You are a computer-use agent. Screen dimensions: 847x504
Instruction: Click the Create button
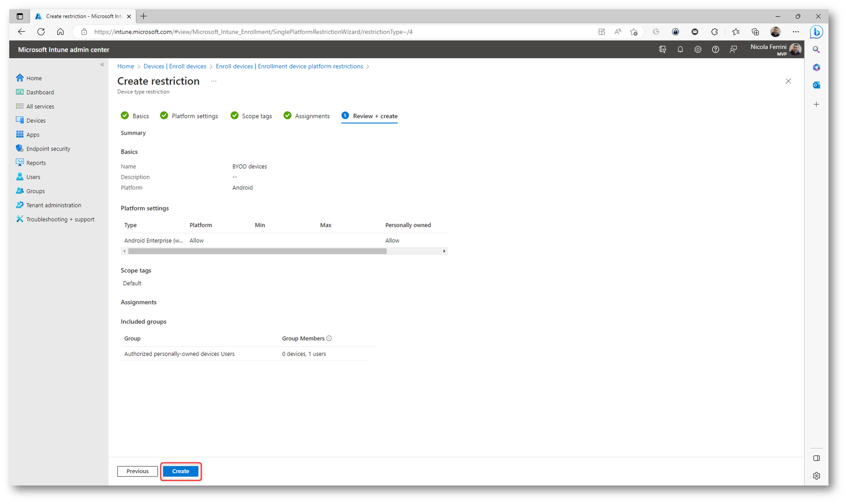pyautogui.click(x=181, y=471)
